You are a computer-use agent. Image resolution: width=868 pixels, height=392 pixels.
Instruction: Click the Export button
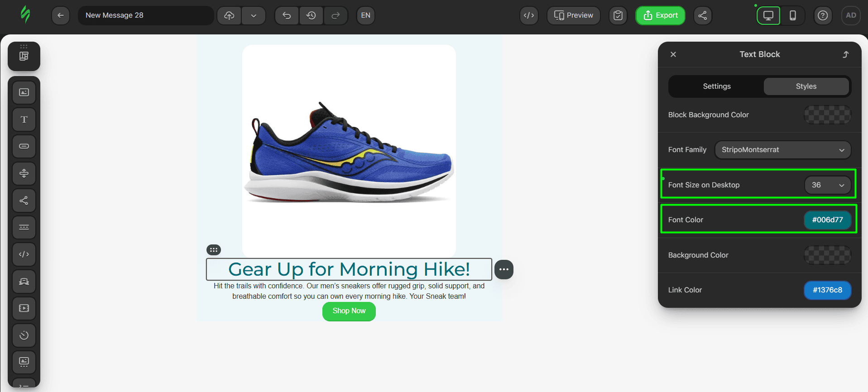click(x=660, y=15)
